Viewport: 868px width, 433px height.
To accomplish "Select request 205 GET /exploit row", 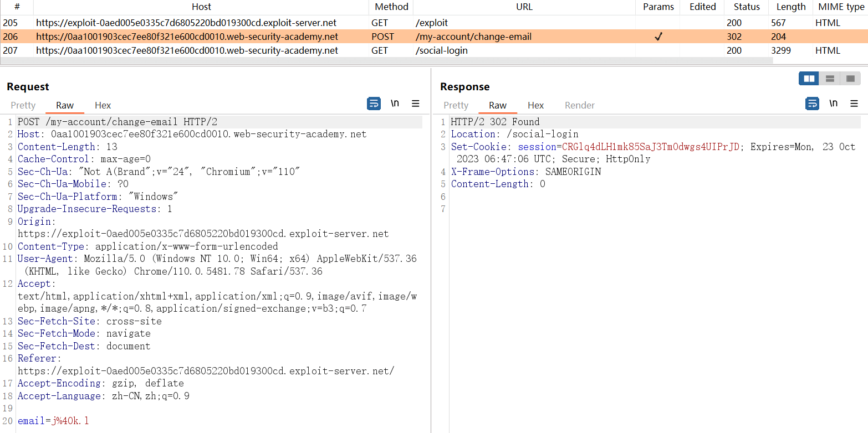I will pyautogui.click(x=222, y=23).
